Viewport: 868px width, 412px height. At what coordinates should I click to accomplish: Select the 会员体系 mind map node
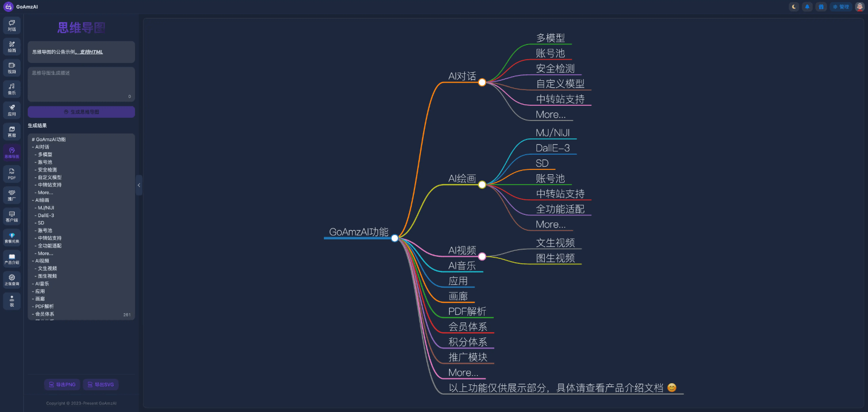(x=468, y=326)
